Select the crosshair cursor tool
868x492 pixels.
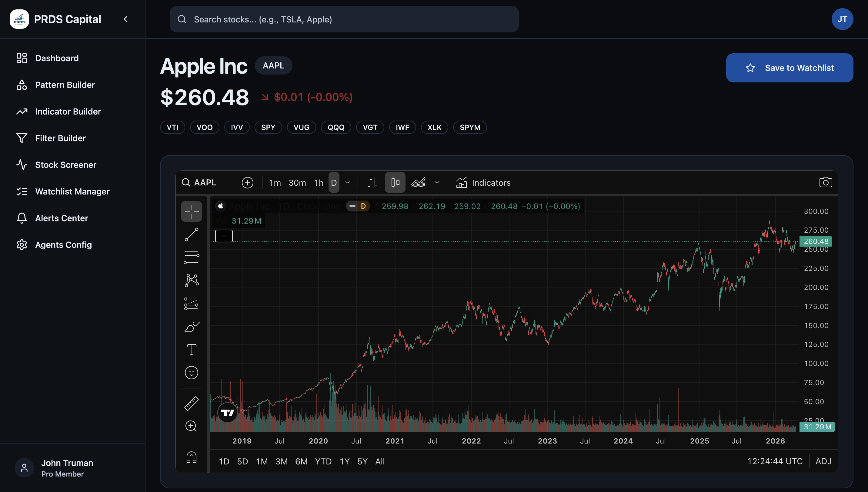pyautogui.click(x=191, y=212)
